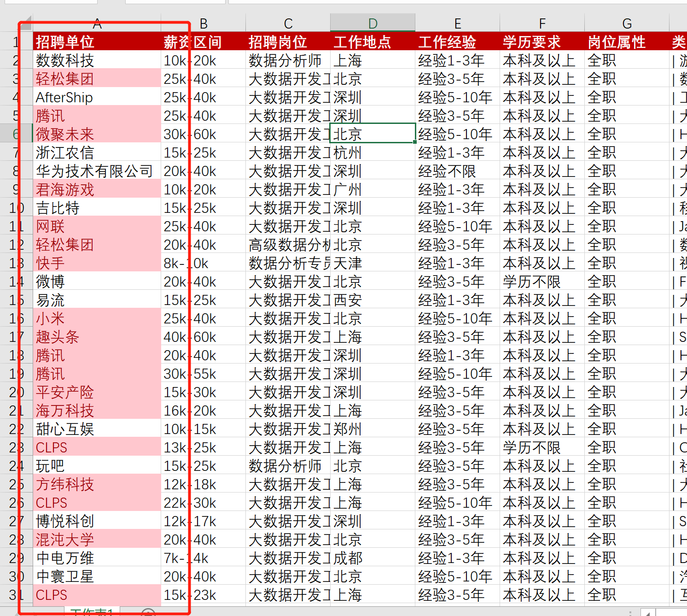Viewport: 687px width, 616px height.
Task: Select salary cell 7k-14k
Action: 204,558
